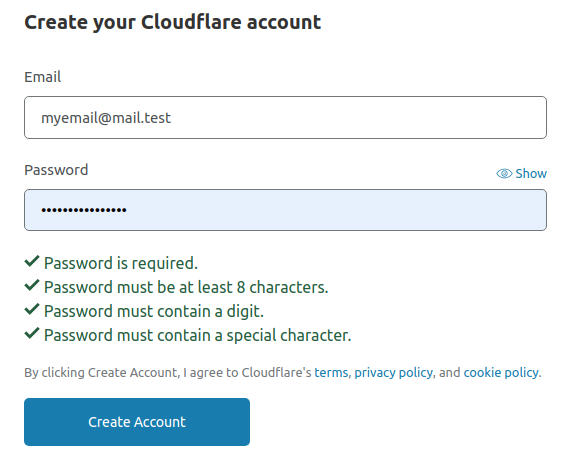Toggle the Show password text
Screen dimensions: 570x461
coord(531,174)
